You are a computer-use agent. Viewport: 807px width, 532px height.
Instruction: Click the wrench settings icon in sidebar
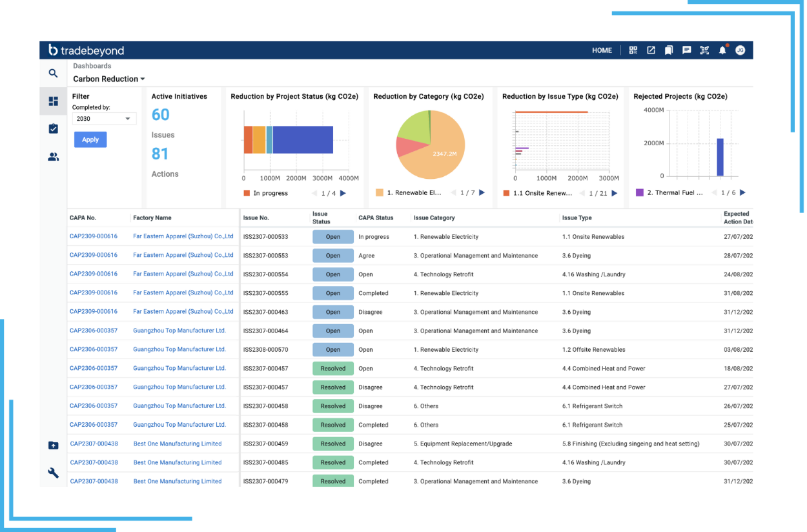53,473
